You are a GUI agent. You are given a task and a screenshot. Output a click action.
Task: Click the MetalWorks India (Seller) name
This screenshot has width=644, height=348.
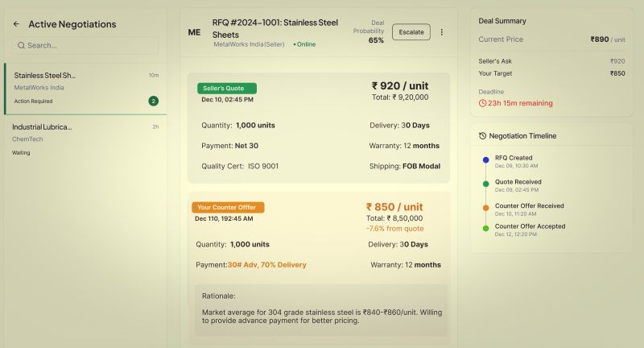(x=250, y=44)
